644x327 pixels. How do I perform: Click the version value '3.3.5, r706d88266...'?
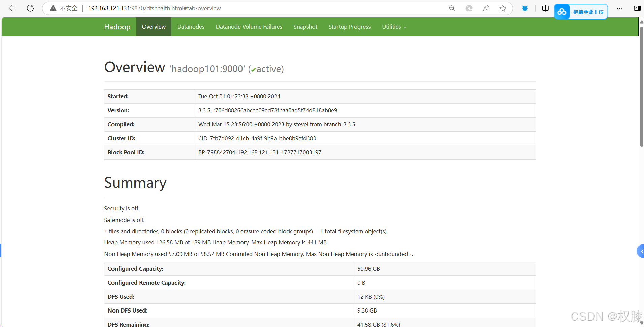click(268, 110)
